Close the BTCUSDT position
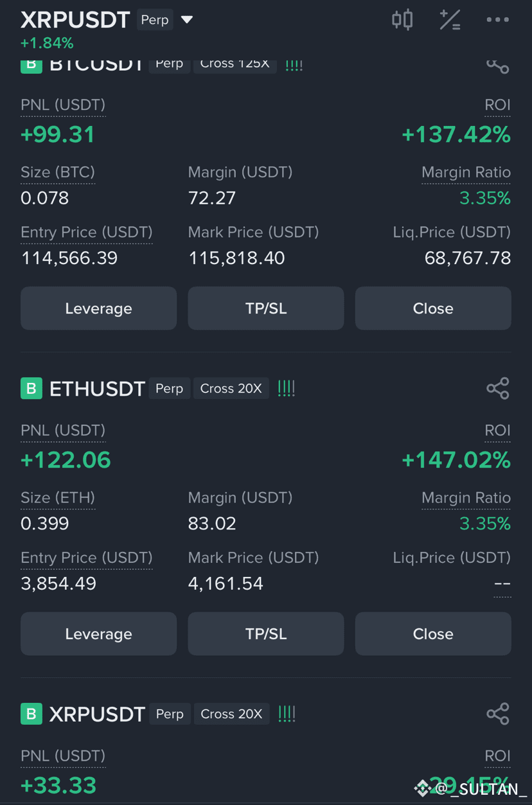This screenshot has height=805, width=532. [x=433, y=308]
